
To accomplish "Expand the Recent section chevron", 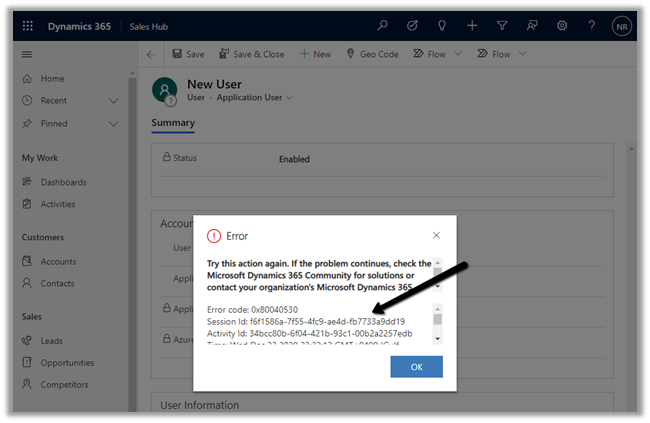I will tap(113, 101).
